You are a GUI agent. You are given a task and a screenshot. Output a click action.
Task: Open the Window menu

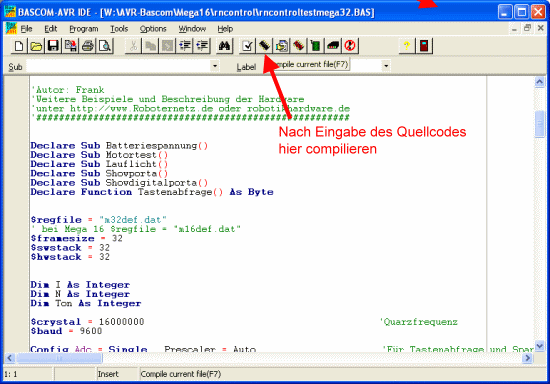coord(192,29)
